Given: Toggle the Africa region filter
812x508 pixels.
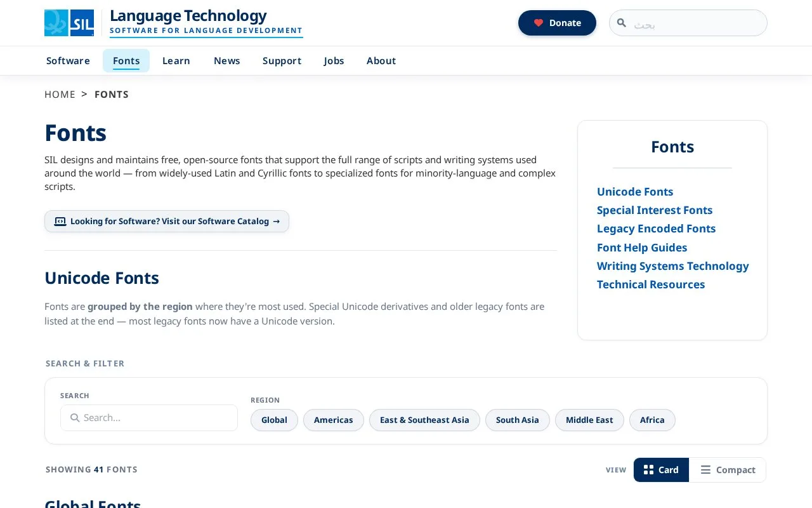Looking at the screenshot, I should point(652,420).
